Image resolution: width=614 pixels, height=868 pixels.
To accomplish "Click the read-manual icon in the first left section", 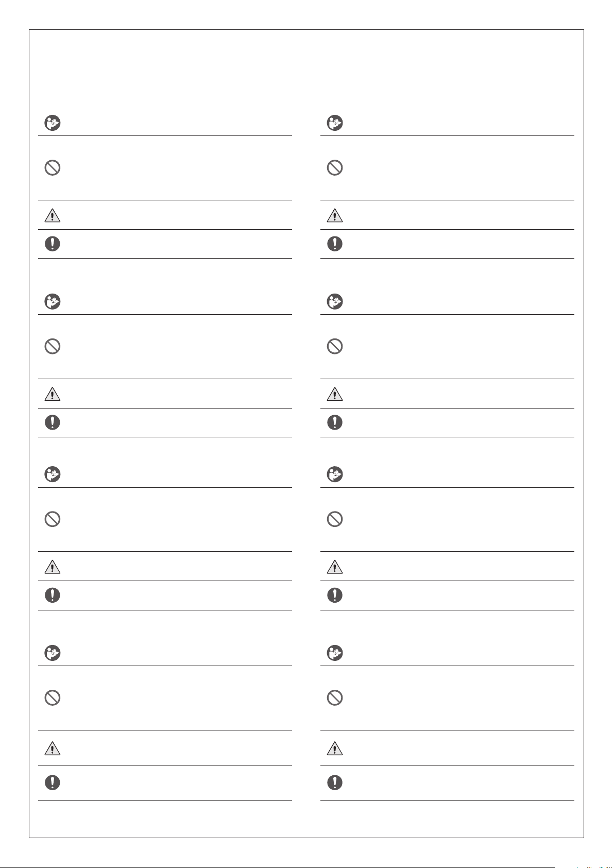I will (53, 123).
